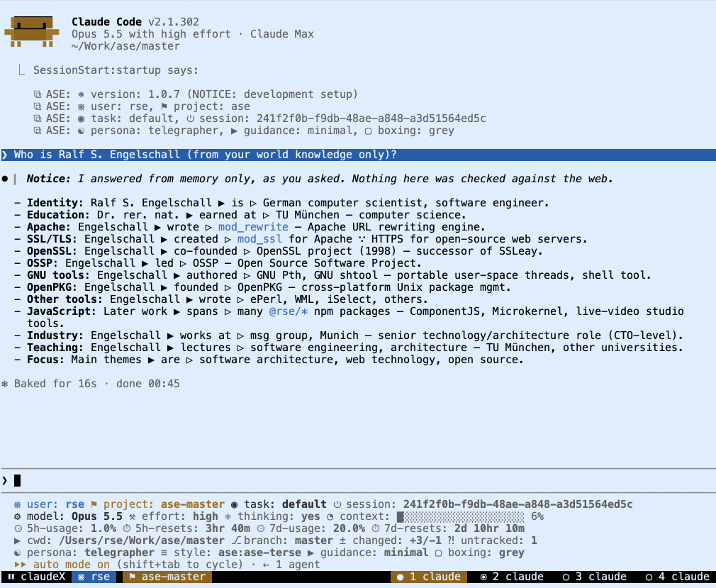Click the icon before 'untracked: 1'
This screenshot has width=716, height=588.
451,540
